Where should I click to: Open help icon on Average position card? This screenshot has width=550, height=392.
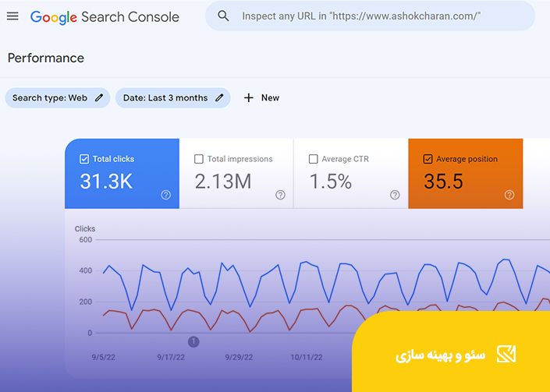[509, 195]
